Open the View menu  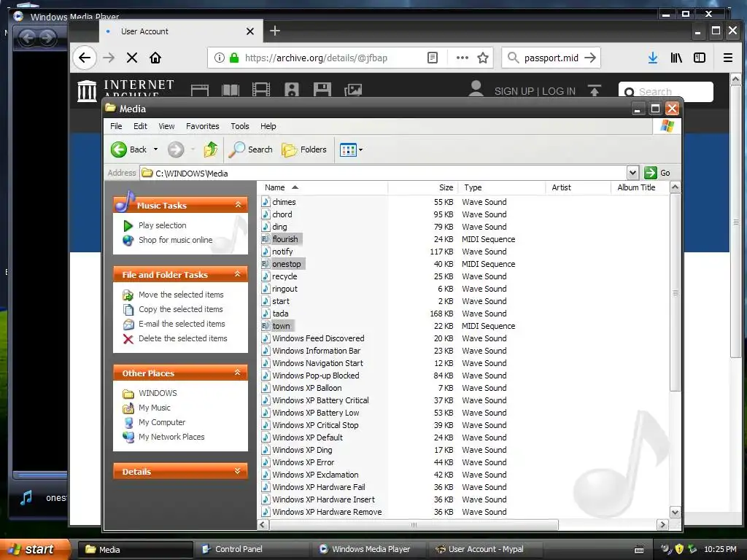(166, 126)
